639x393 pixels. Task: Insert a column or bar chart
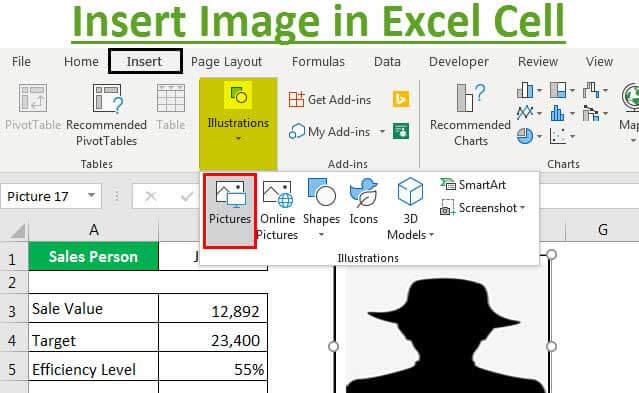525,90
